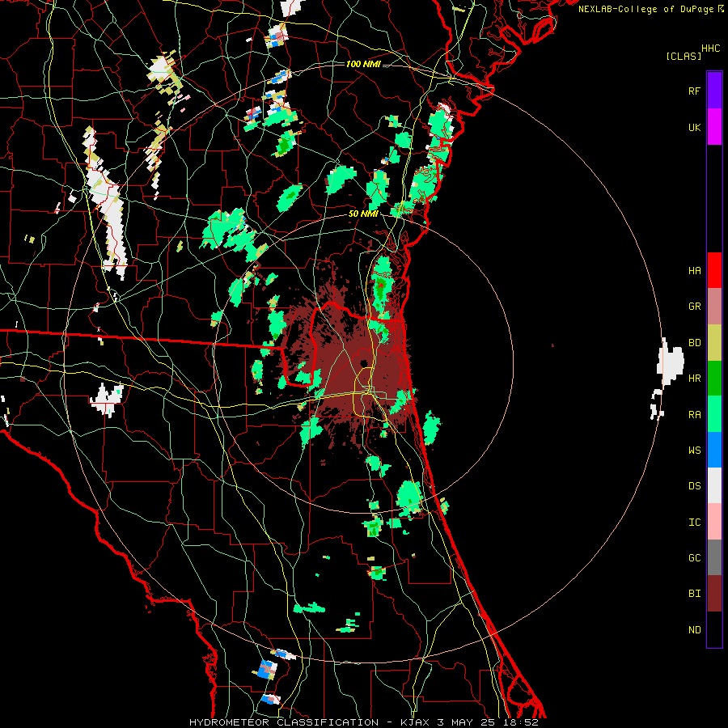The width and height of the screenshot is (728, 728).
Task: Click the HA red legend swatch
Action: tap(714, 270)
